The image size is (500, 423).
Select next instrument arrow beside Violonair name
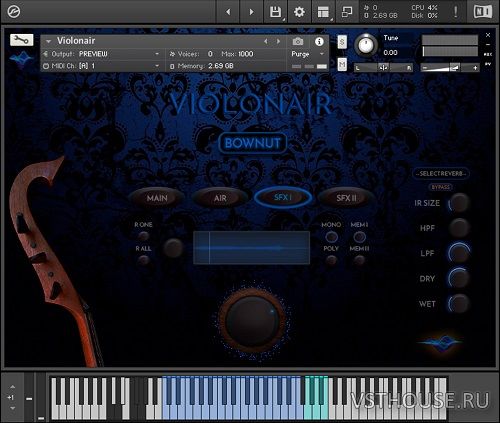[x=278, y=41]
